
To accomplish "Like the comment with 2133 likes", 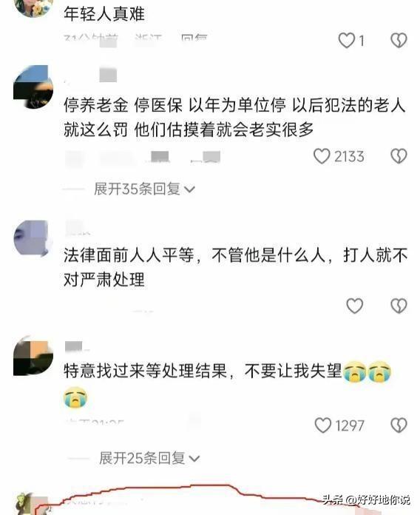I will click(x=322, y=156).
